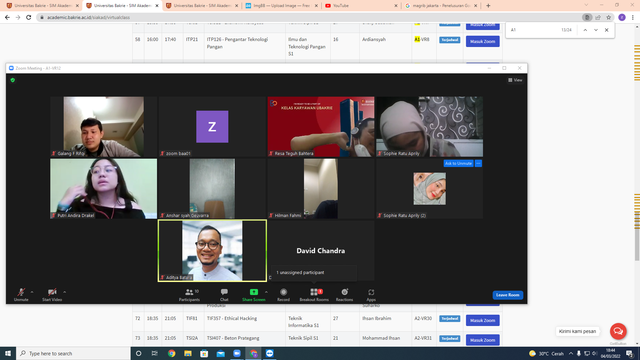Click the TIF357 - Ethical Hacking course text
Viewport: 640px width, 360px height.
[x=232, y=318]
